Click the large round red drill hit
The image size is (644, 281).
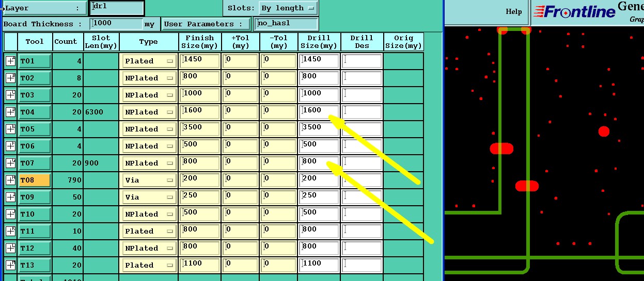click(x=604, y=131)
